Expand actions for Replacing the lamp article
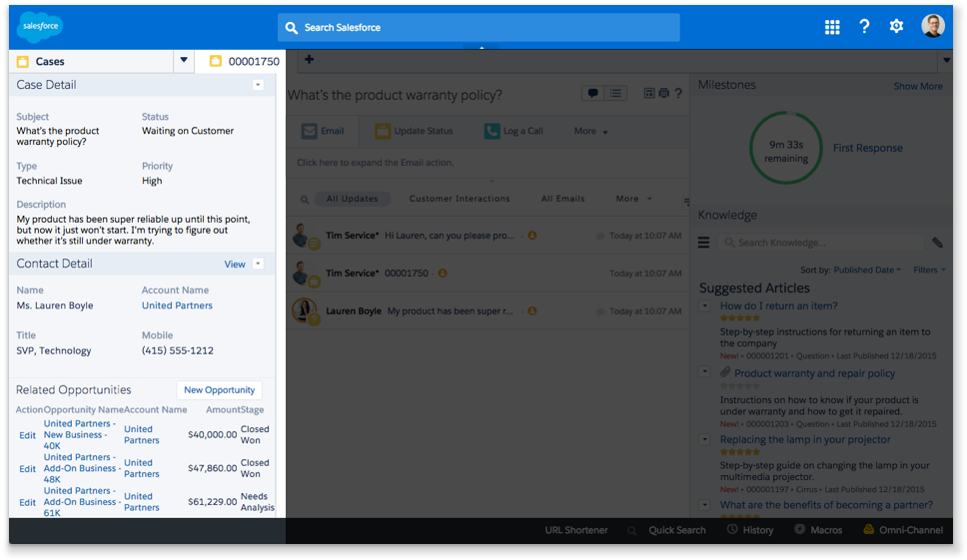967x560 pixels. [704, 439]
